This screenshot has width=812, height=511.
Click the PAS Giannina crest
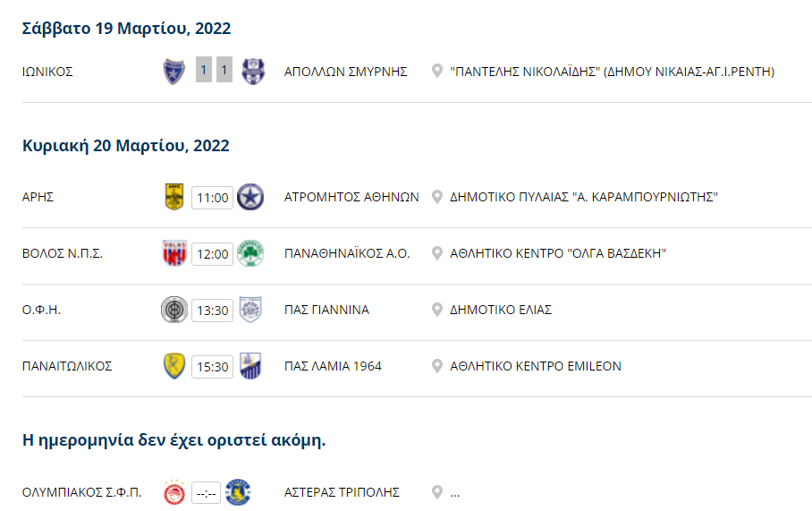pos(250,310)
